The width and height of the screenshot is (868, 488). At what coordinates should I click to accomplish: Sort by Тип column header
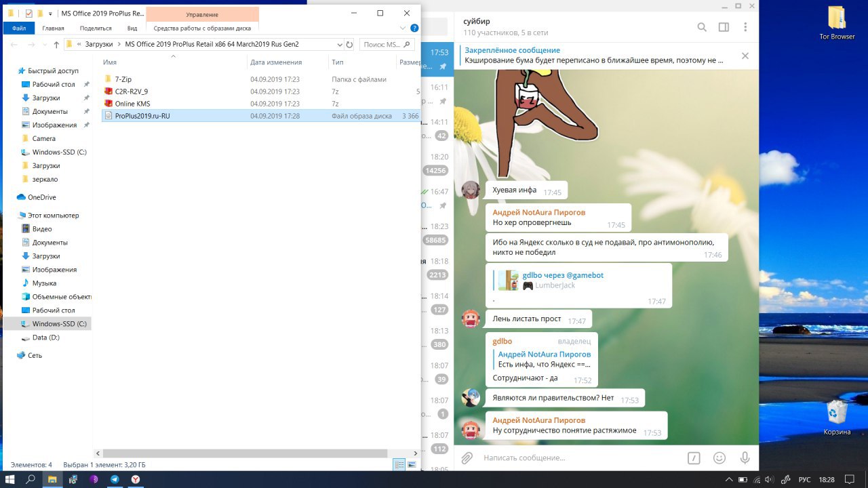point(337,62)
